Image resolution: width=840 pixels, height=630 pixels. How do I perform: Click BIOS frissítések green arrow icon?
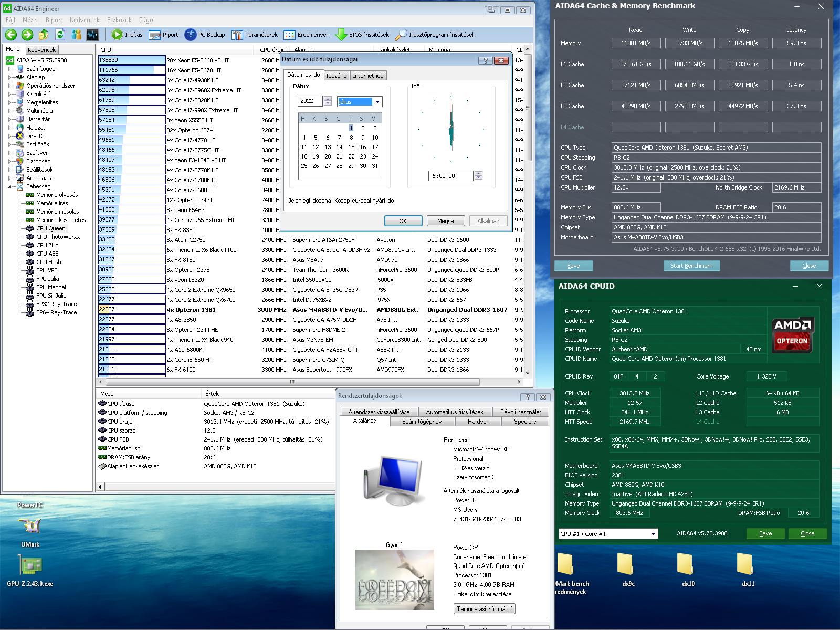(341, 35)
